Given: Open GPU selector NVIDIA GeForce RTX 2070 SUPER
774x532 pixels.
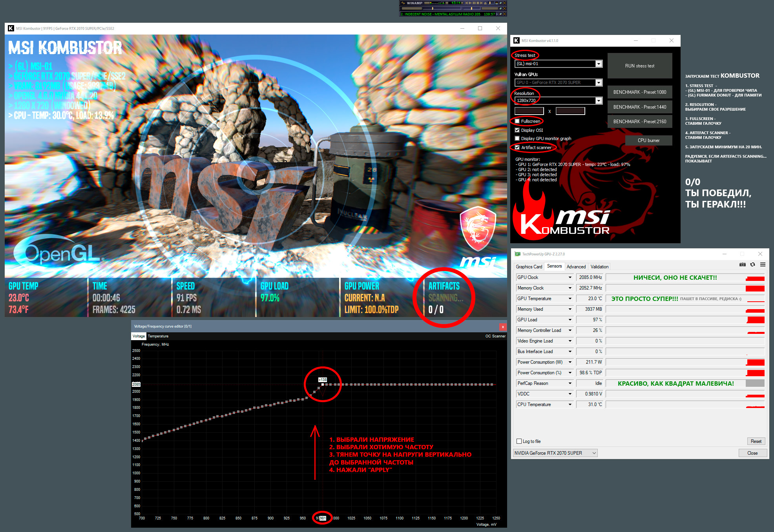Looking at the screenshot, I should 555,453.
